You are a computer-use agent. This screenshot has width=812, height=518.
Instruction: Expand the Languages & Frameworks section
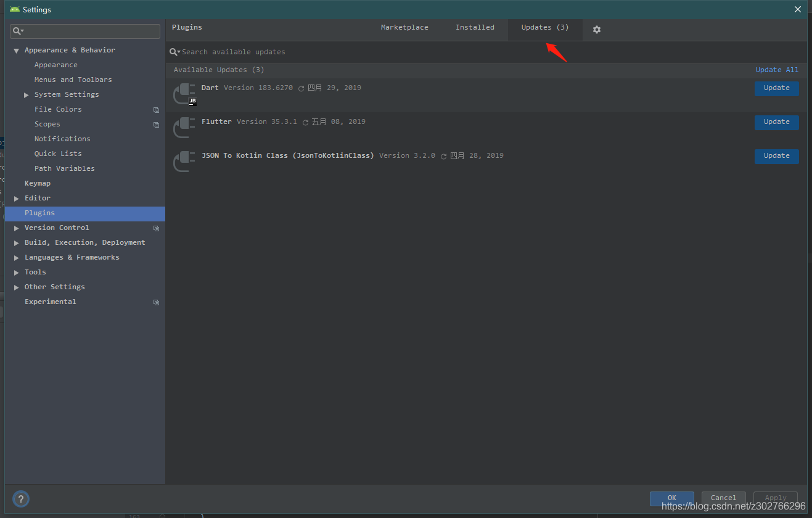[17, 258]
